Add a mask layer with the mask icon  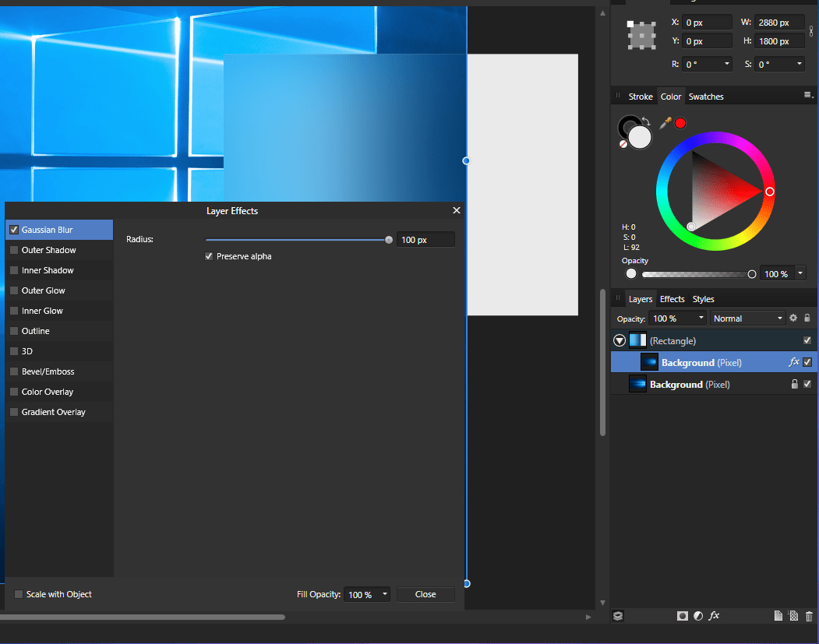point(682,616)
